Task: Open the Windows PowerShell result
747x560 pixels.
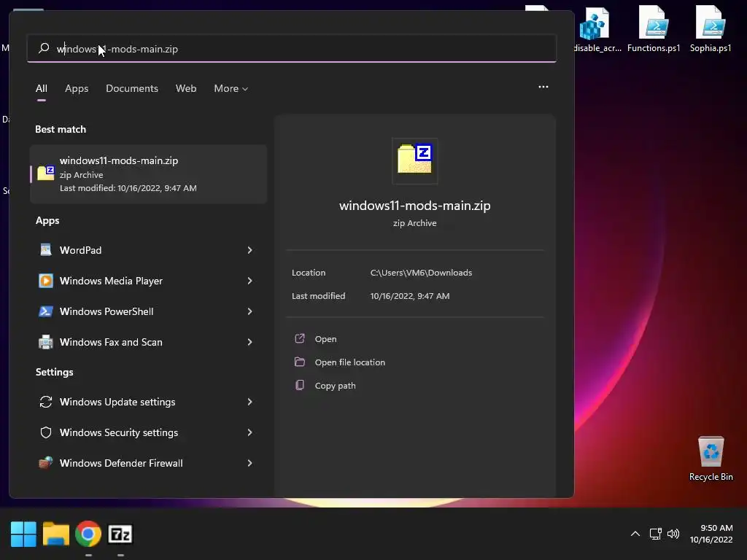Action: (148, 311)
